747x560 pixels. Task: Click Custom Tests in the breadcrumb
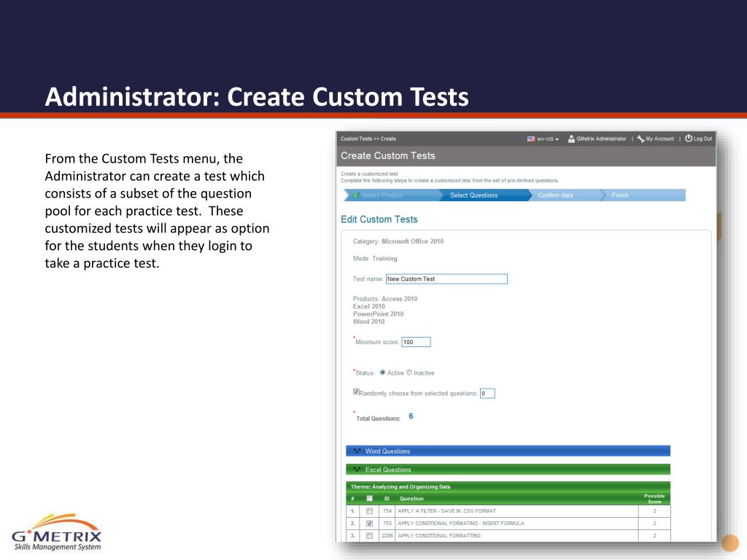[x=356, y=139]
